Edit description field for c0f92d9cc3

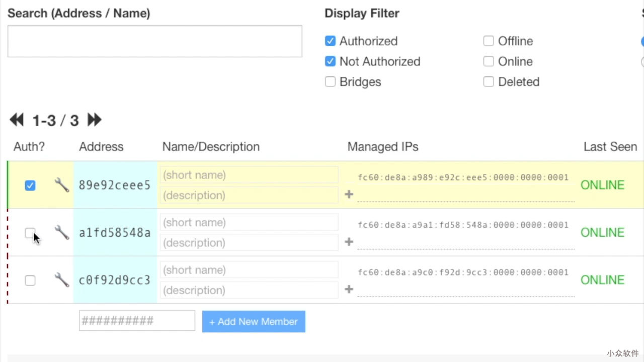pos(249,290)
